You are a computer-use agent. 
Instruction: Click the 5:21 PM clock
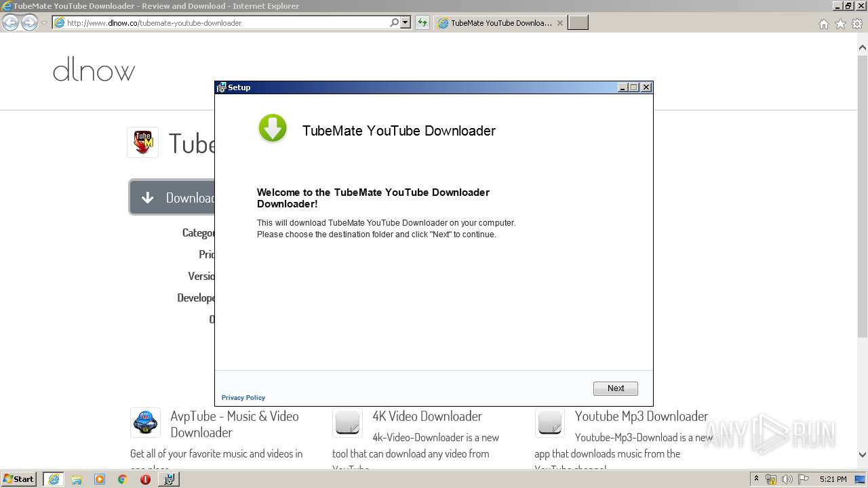click(833, 479)
